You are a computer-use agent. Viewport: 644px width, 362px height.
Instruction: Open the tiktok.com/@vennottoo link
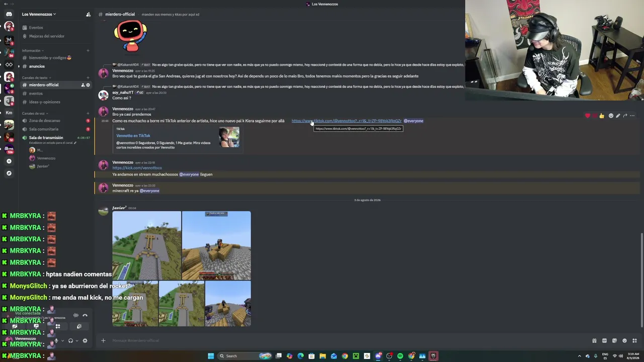pos(347,121)
